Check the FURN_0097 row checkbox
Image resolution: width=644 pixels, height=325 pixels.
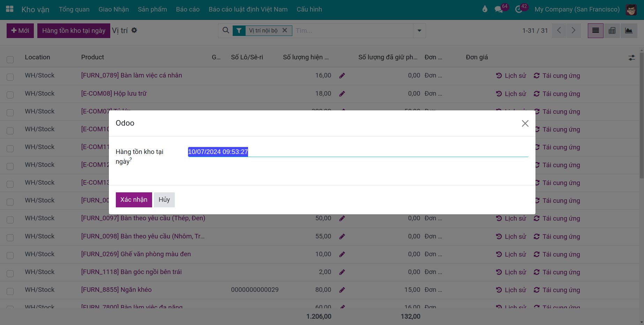10,220
